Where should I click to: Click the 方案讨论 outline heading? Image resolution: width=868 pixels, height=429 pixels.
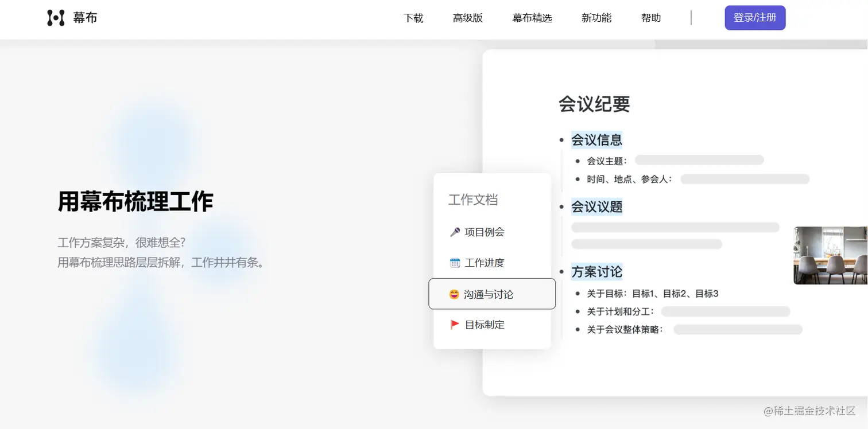[596, 272]
